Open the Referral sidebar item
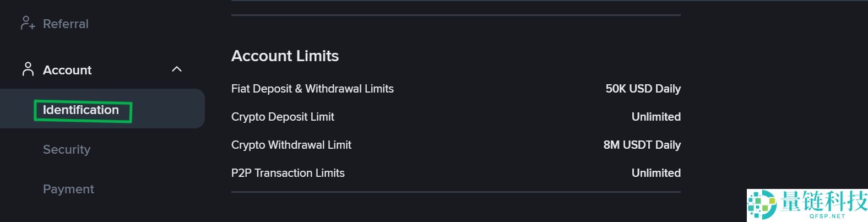The width and height of the screenshot is (868, 222). pos(66,24)
